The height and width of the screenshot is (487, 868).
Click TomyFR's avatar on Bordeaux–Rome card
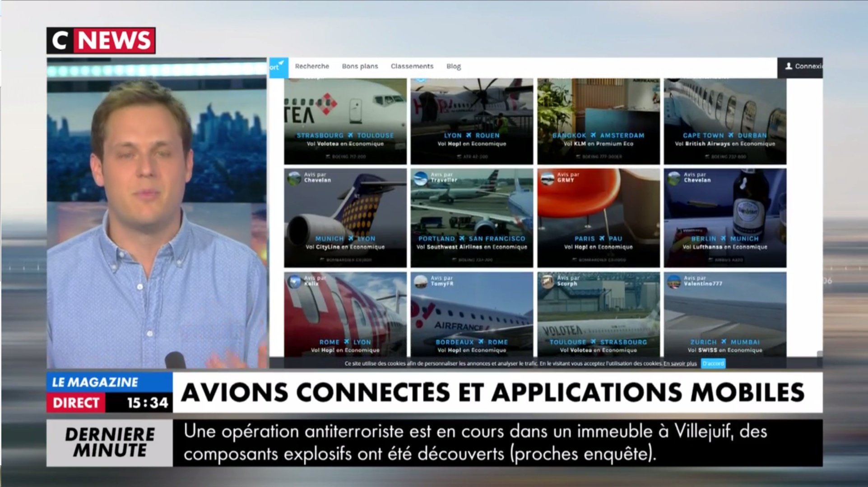pos(421,282)
